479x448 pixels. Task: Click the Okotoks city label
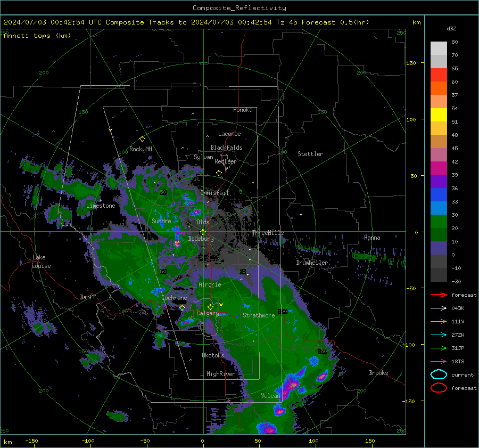pyautogui.click(x=213, y=355)
